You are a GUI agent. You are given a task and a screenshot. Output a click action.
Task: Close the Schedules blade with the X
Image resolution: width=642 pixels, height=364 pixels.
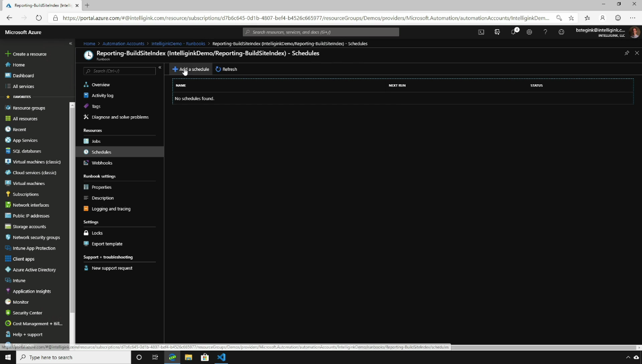[x=637, y=53]
